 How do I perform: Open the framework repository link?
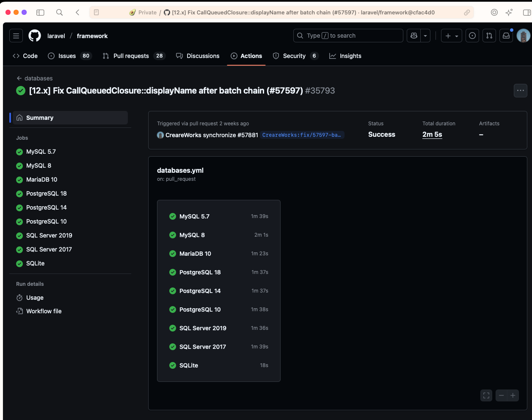tap(92, 36)
